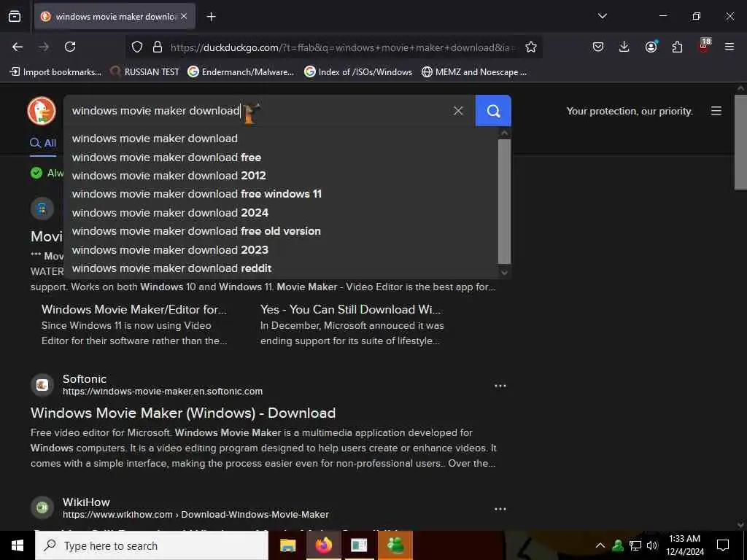This screenshot has height=560, width=747.
Task: Open the WikiHow result URL
Action: pos(196,515)
